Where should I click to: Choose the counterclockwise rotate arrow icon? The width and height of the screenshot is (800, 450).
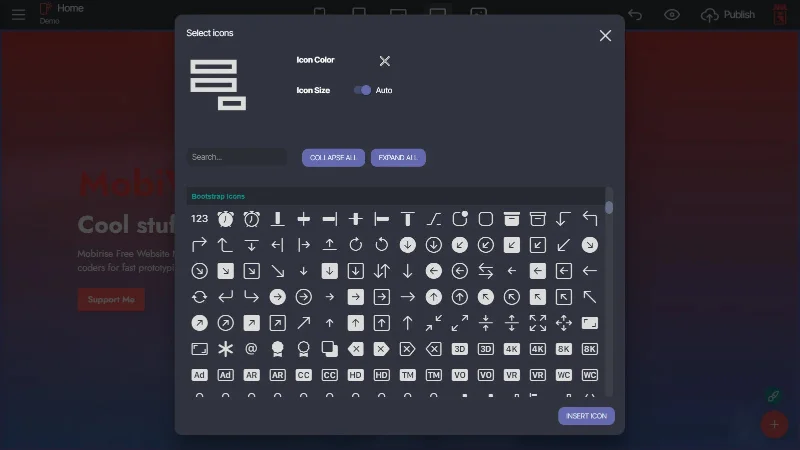[382, 245]
